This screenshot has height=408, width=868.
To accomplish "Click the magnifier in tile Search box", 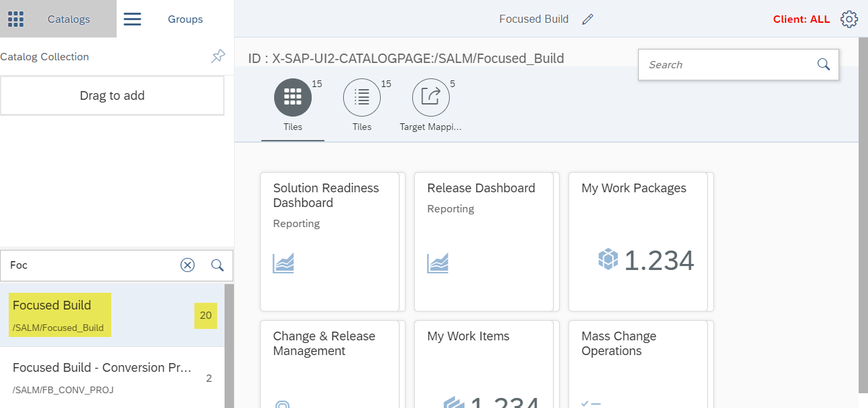I will (824, 64).
